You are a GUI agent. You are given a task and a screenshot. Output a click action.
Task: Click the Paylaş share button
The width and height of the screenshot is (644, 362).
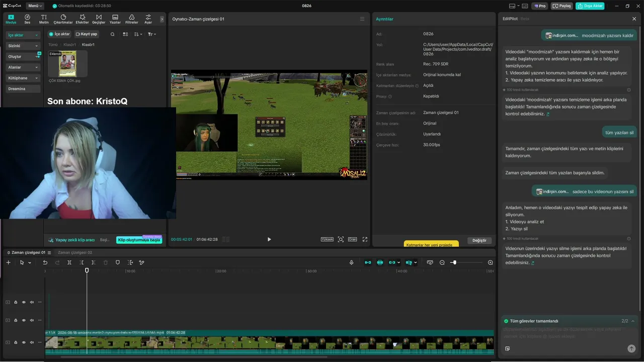point(562,6)
